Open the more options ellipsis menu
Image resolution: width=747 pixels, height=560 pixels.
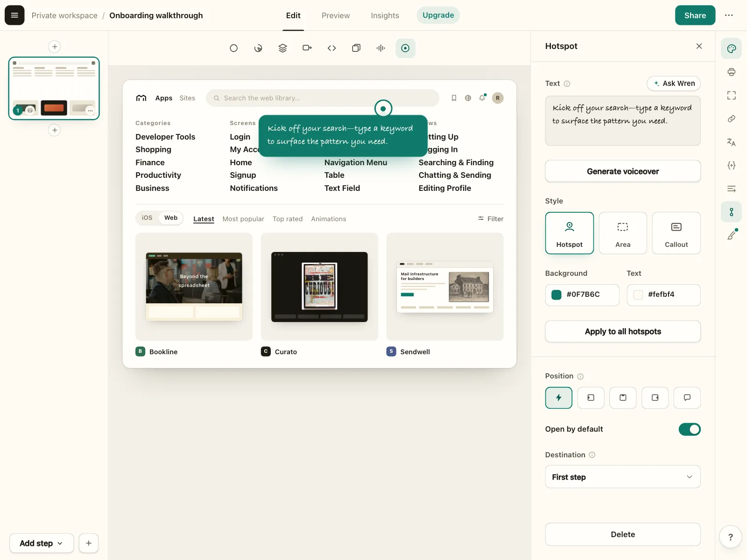[x=729, y=15]
